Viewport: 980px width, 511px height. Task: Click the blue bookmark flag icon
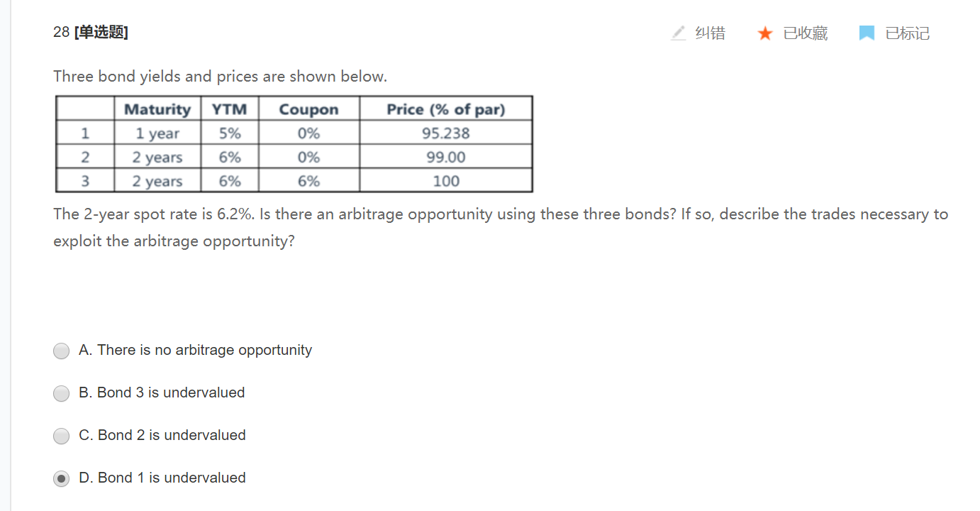coord(867,33)
